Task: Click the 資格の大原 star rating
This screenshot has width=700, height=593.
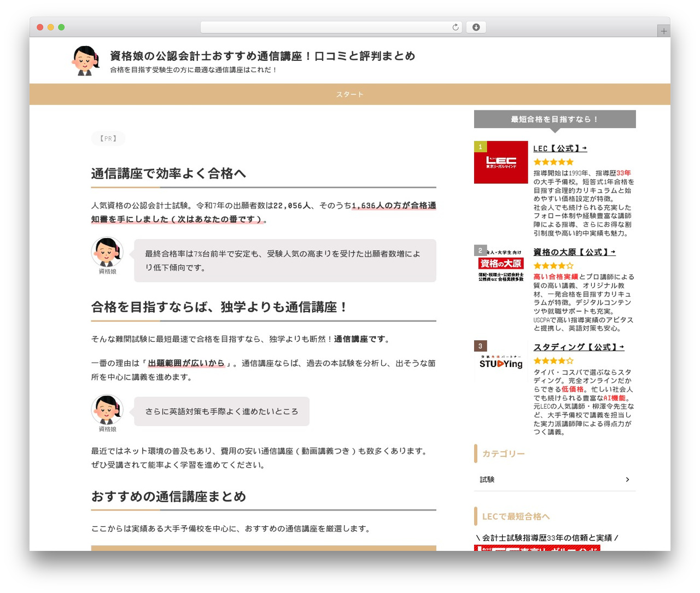Action: pyautogui.click(x=553, y=266)
